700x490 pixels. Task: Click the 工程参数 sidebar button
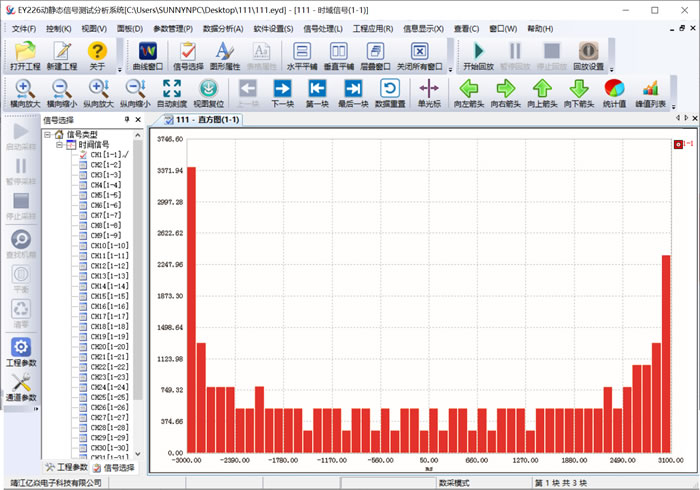pyautogui.click(x=21, y=352)
